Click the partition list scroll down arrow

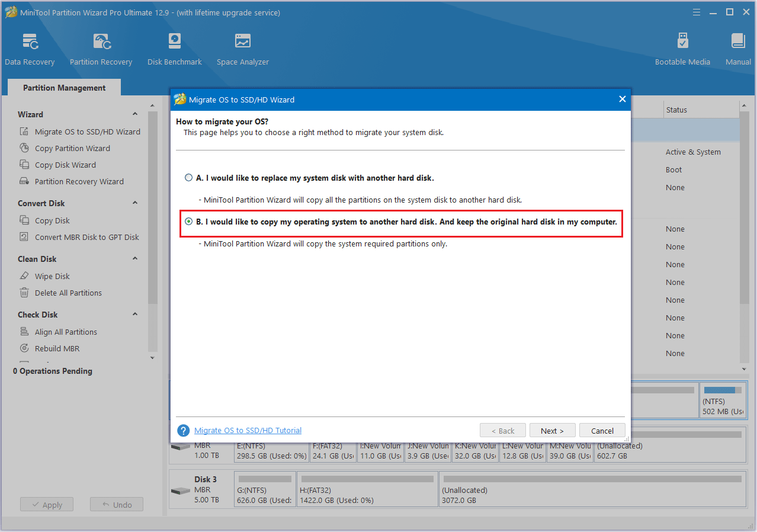pyautogui.click(x=745, y=368)
